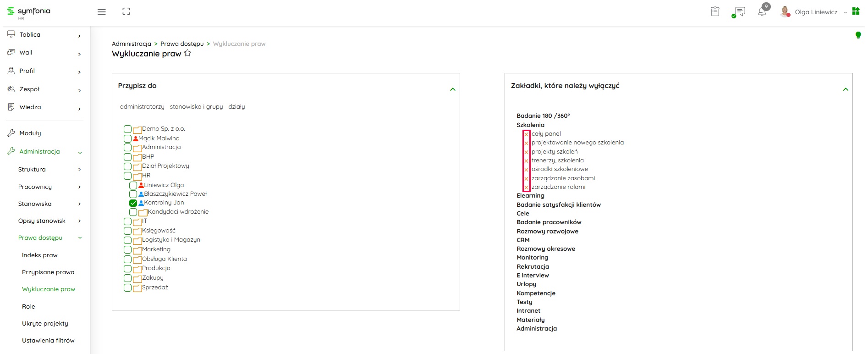The width and height of the screenshot is (868, 354).
Task: Tick the Marketing department checkbox
Action: click(127, 250)
